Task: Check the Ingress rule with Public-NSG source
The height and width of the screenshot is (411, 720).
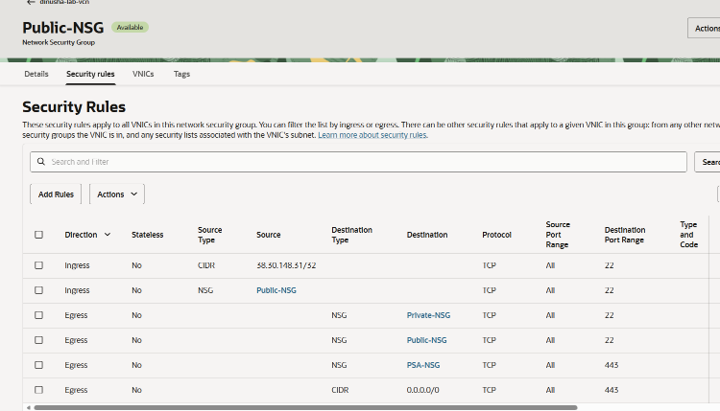Action: (x=39, y=290)
